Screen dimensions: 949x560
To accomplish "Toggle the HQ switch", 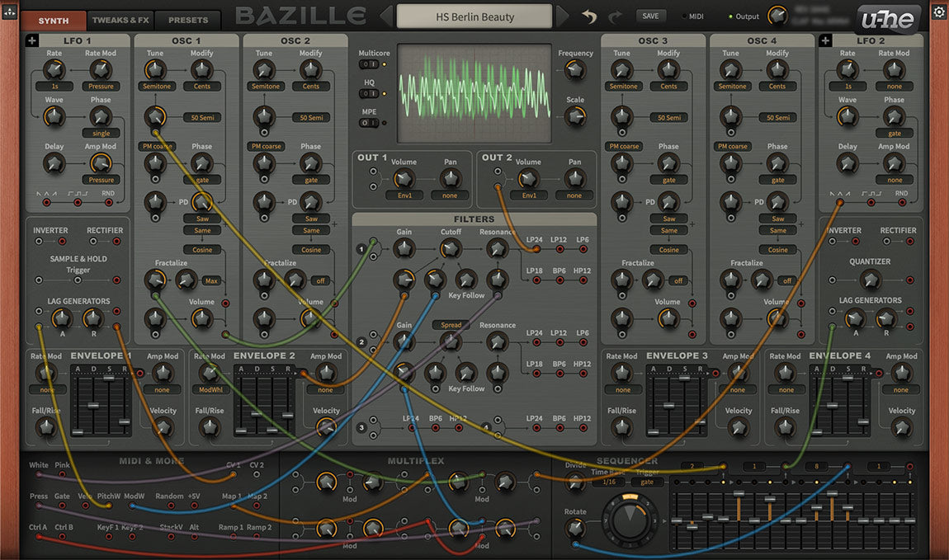I will (370, 94).
